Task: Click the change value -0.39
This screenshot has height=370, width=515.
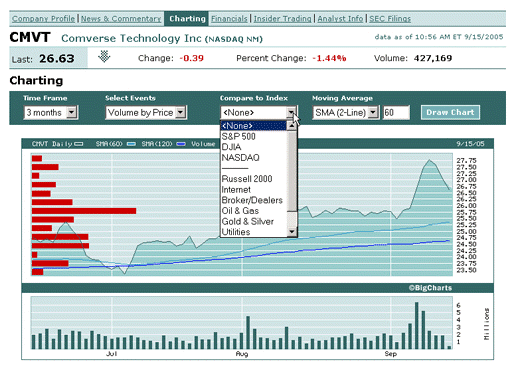Action: [x=191, y=58]
